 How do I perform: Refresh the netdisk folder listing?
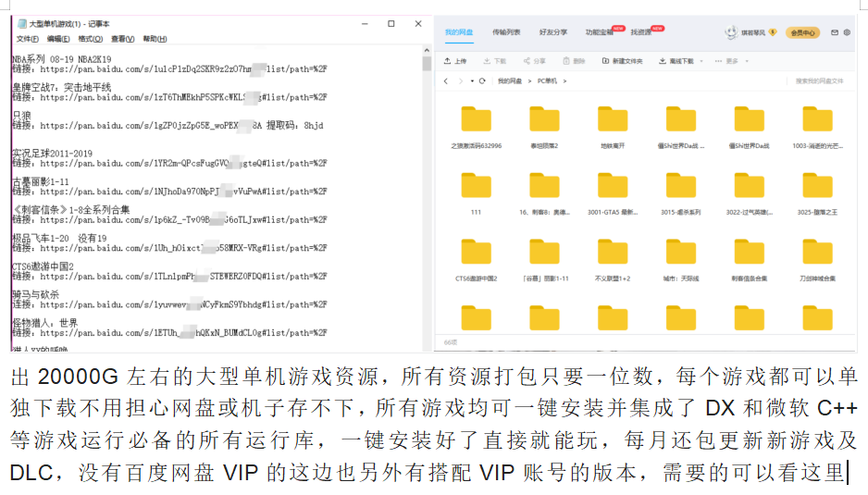(482, 80)
